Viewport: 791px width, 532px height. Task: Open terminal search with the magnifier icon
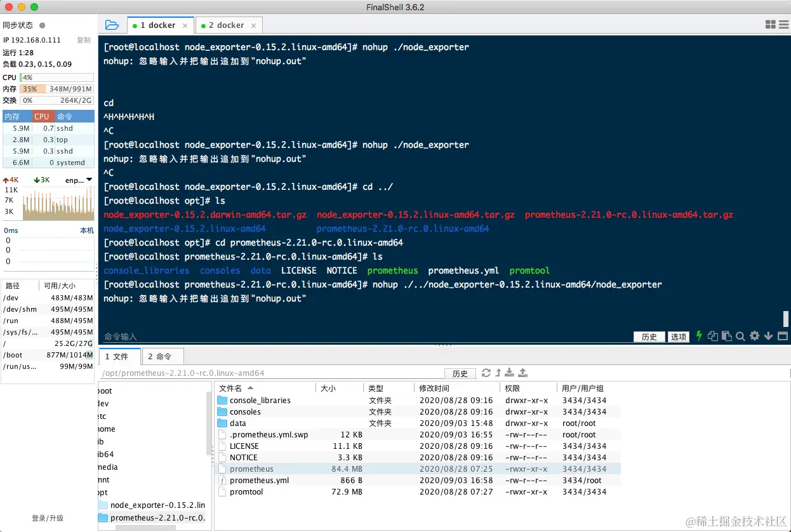(740, 336)
